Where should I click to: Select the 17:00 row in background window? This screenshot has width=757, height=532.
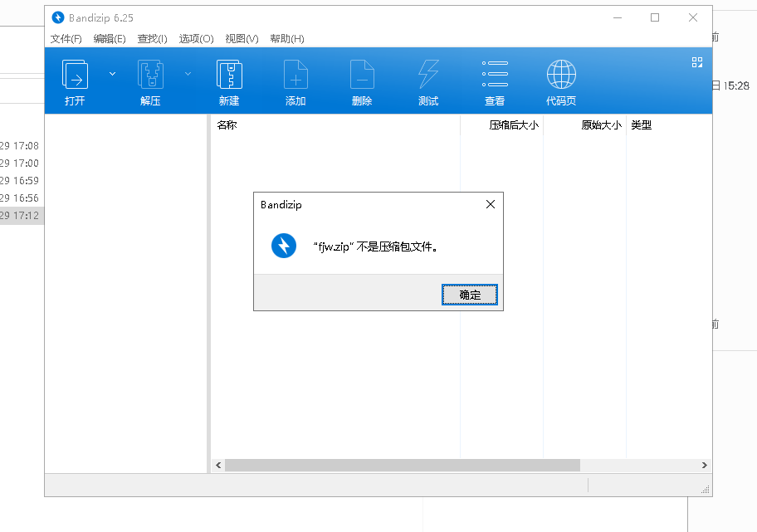click(x=22, y=164)
